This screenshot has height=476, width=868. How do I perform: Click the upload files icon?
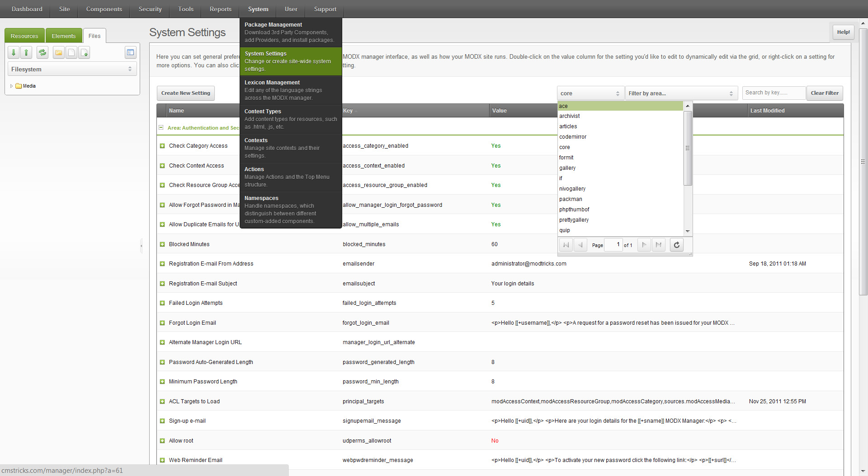84,52
